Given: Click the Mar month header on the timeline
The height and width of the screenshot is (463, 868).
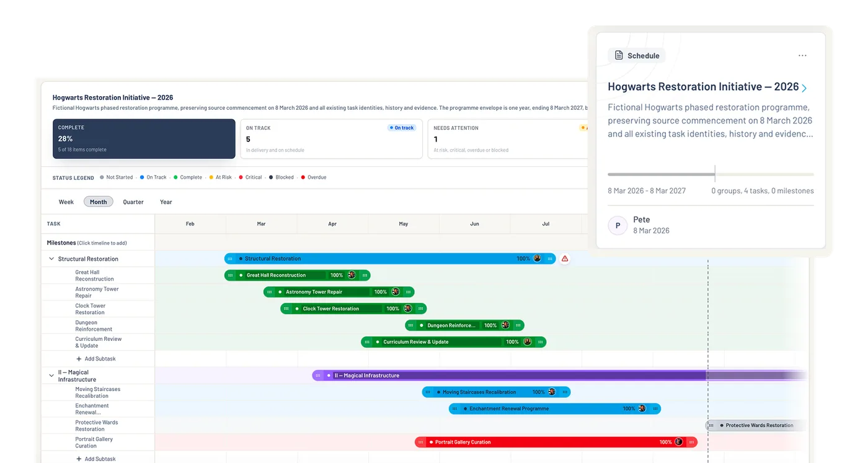Looking at the screenshot, I should [x=262, y=224].
